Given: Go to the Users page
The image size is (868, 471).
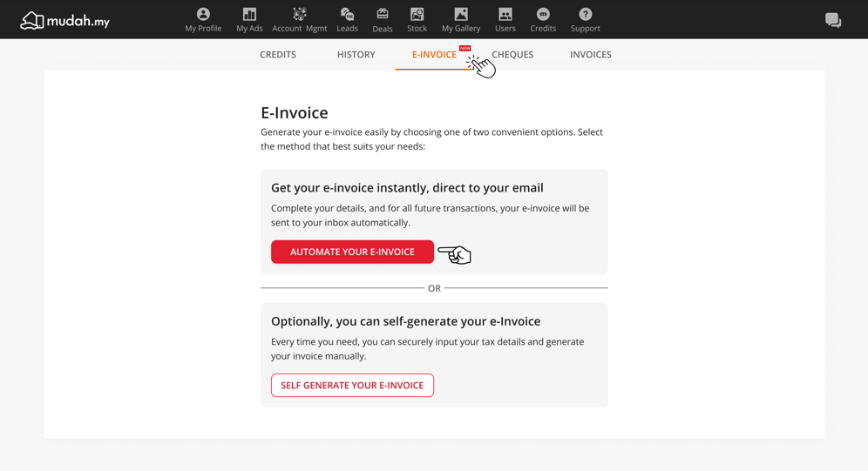Looking at the screenshot, I should click(505, 19).
